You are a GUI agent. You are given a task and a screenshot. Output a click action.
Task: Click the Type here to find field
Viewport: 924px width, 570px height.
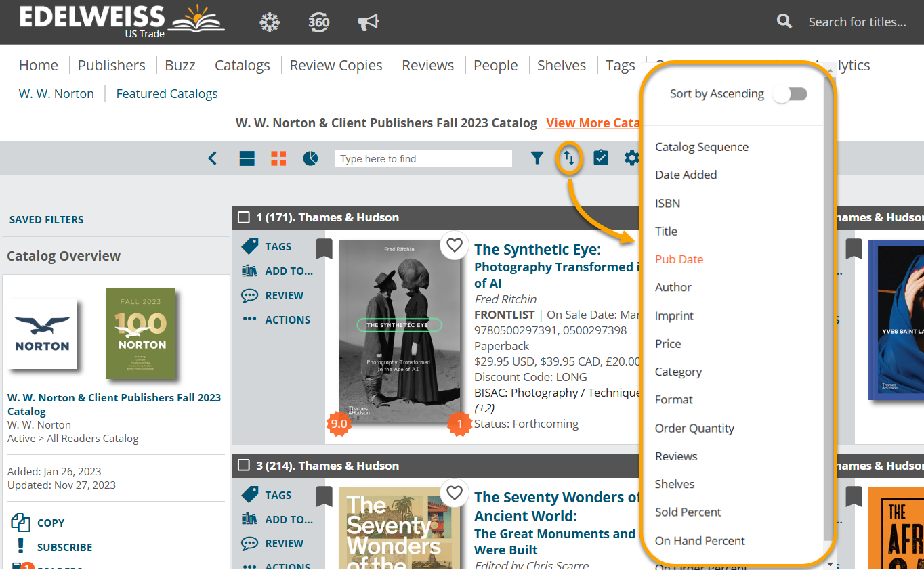click(423, 158)
